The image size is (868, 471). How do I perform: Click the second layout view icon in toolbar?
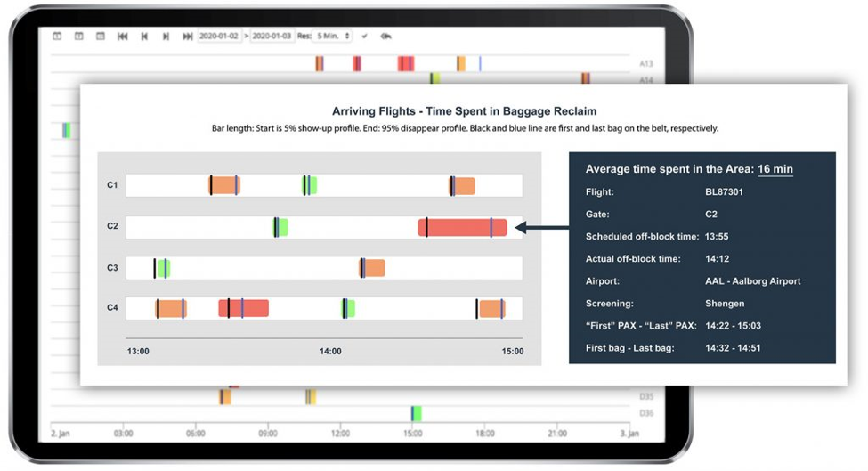tap(78, 37)
